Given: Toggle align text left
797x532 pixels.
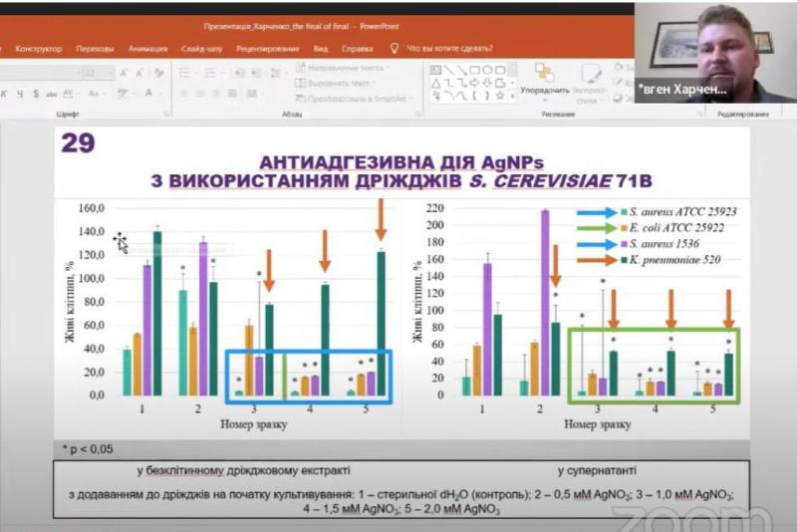Looking at the screenshot, I should [x=184, y=94].
